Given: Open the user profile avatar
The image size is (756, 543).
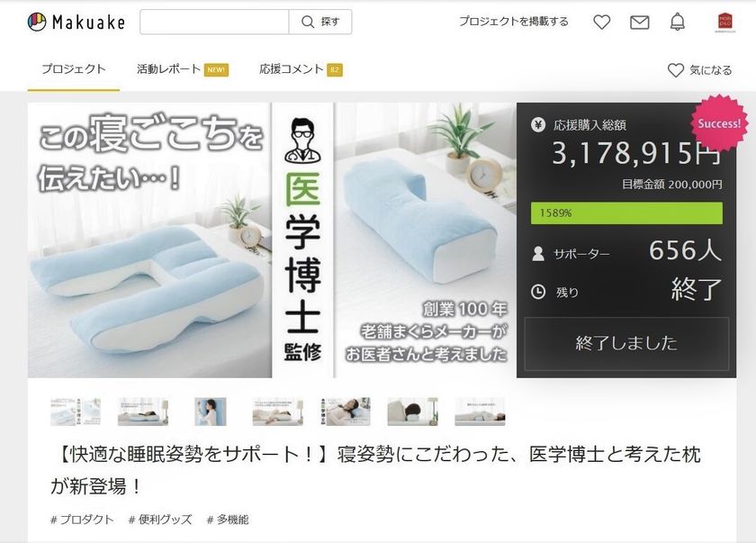Looking at the screenshot, I should point(725,23).
